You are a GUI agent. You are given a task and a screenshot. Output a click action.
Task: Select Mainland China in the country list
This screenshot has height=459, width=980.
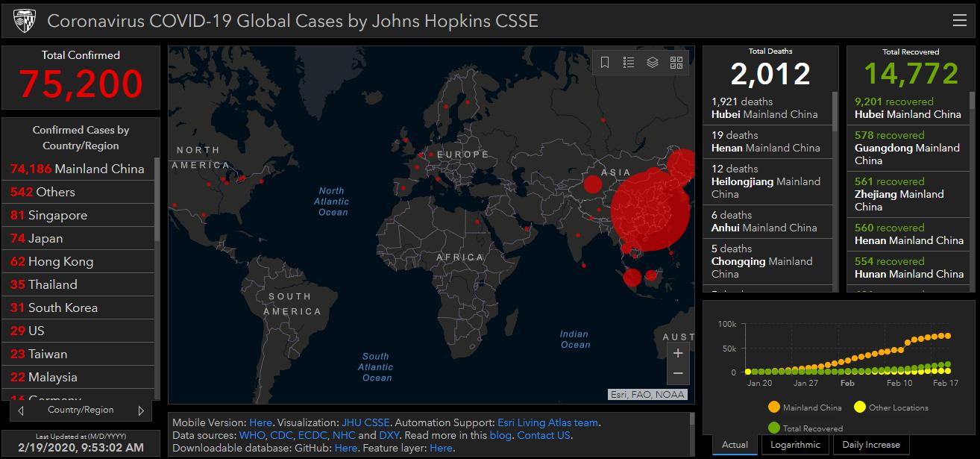tap(78, 169)
